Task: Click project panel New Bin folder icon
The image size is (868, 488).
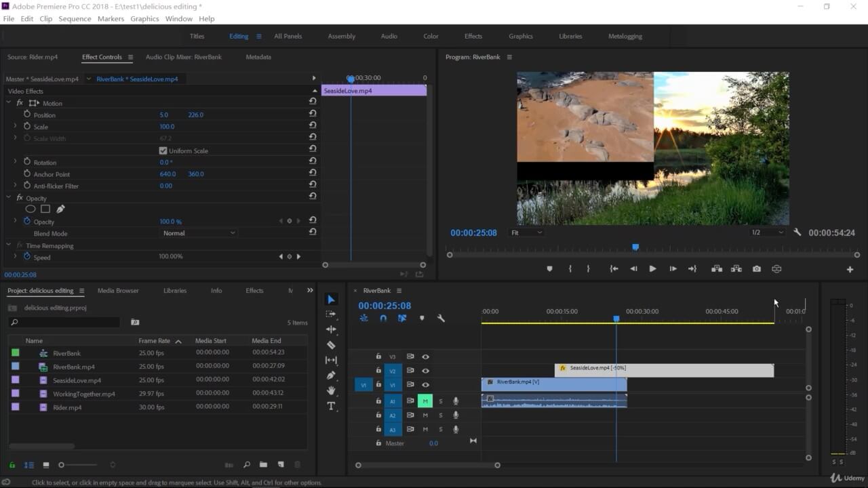Action: pyautogui.click(x=263, y=465)
